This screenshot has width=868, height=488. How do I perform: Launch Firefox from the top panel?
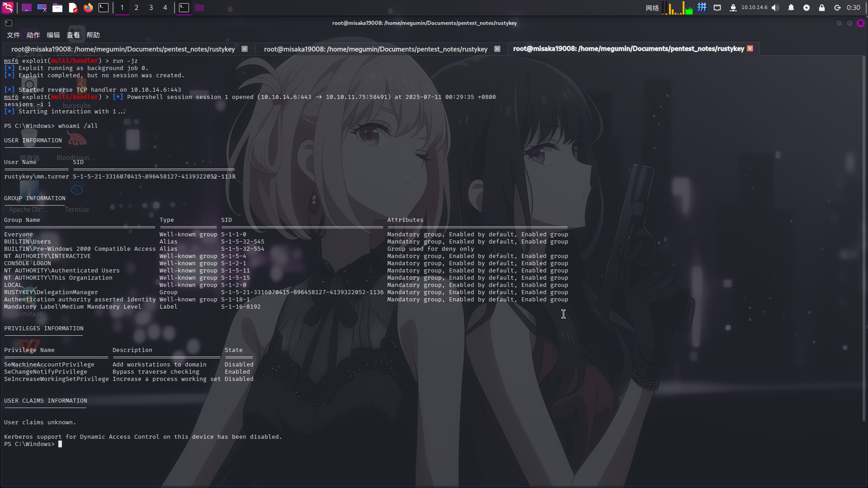coord(88,8)
